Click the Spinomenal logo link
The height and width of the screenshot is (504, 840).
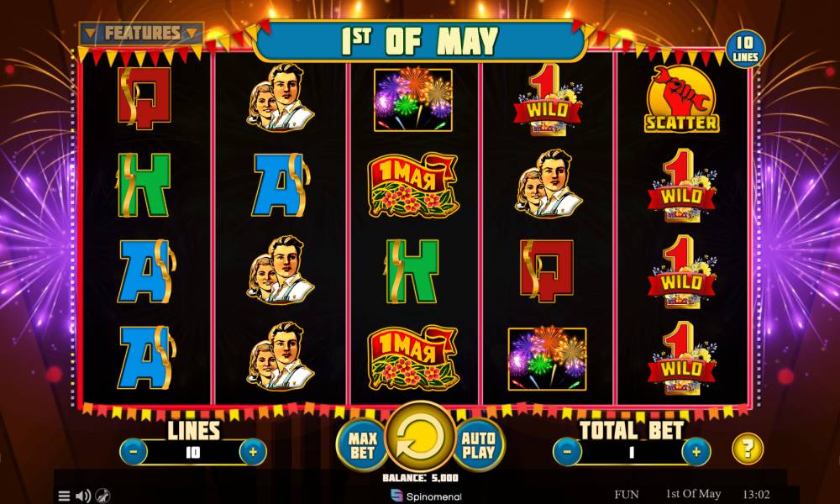point(426,496)
